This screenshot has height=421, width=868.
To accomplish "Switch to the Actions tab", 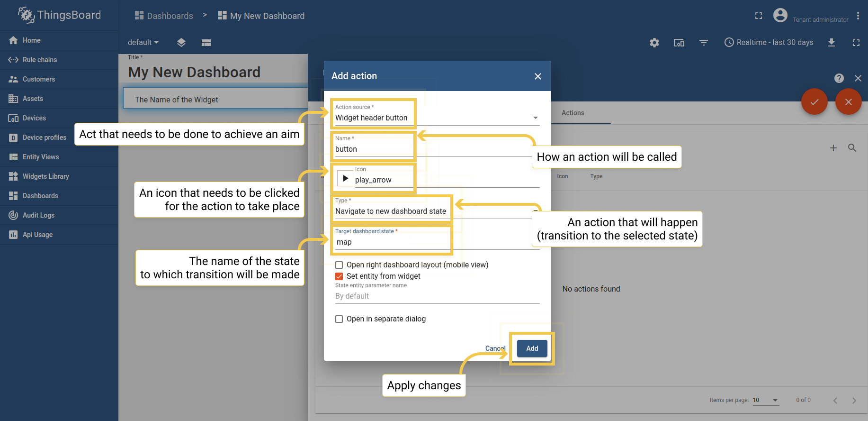I will pyautogui.click(x=573, y=113).
